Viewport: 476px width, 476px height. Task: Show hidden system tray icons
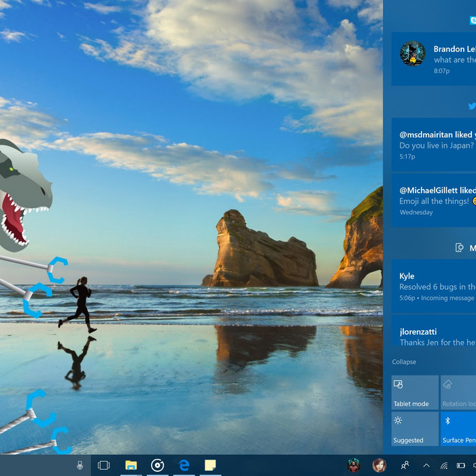click(x=426, y=466)
